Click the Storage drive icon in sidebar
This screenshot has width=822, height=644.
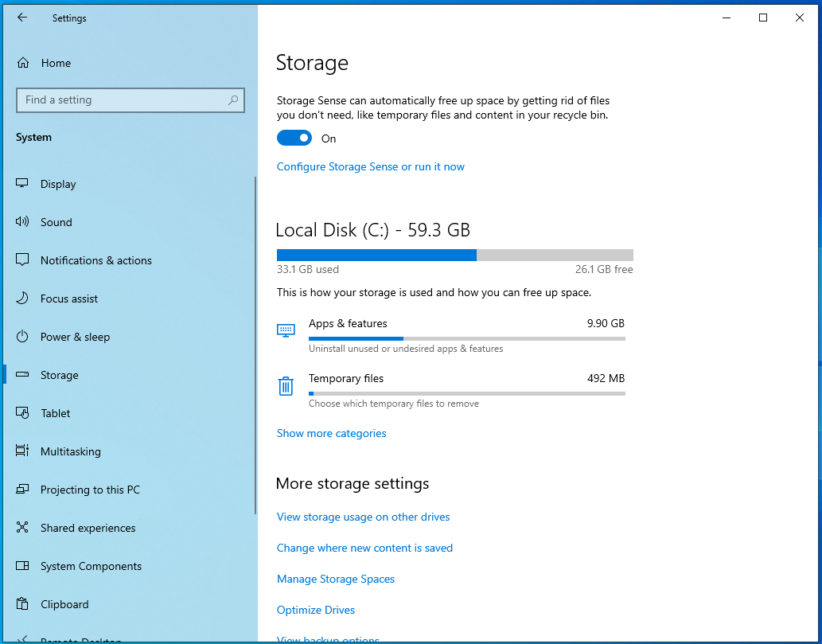22,374
